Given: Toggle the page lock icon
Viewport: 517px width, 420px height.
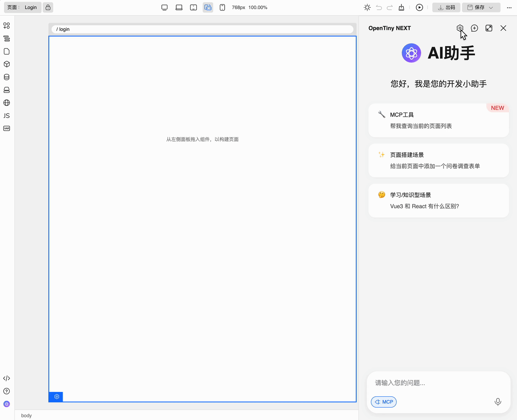Looking at the screenshot, I should click(x=48, y=7).
